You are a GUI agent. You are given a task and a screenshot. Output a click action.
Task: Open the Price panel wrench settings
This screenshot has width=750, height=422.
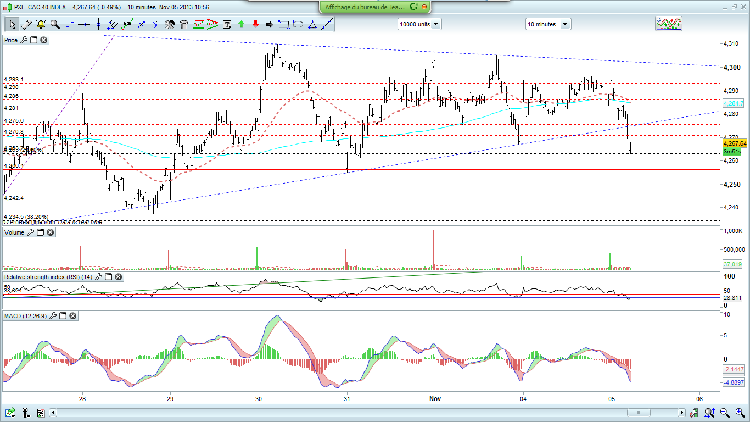click(26, 40)
